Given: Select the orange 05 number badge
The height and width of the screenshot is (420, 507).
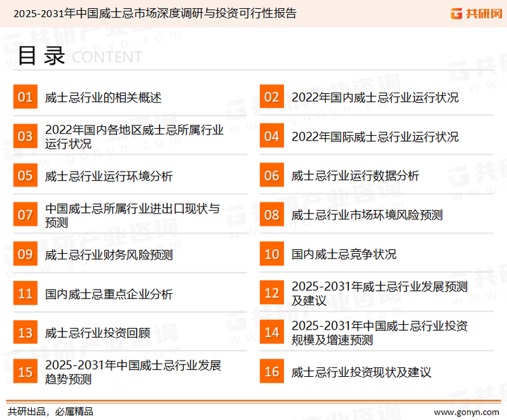Looking at the screenshot, I should pos(25,176).
